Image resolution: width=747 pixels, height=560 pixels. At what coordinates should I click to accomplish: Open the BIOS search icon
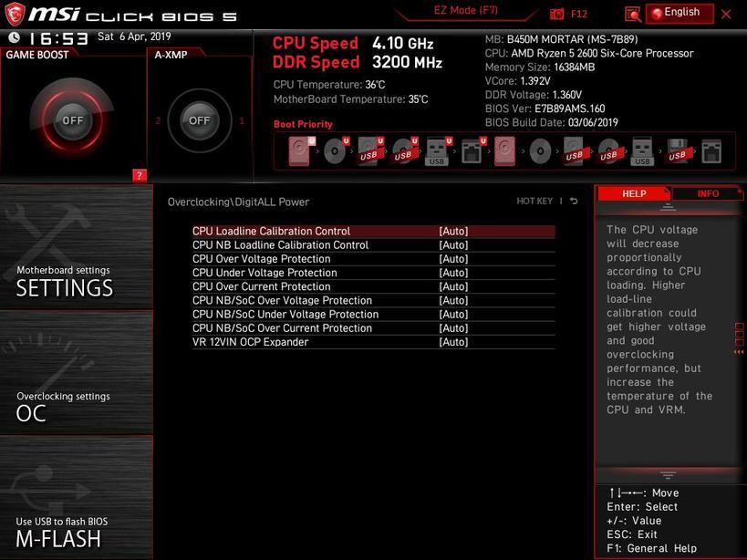click(x=632, y=14)
